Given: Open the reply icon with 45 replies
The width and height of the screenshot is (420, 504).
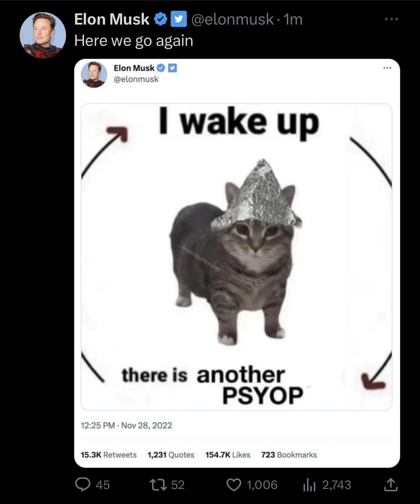Looking at the screenshot, I should [83, 484].
